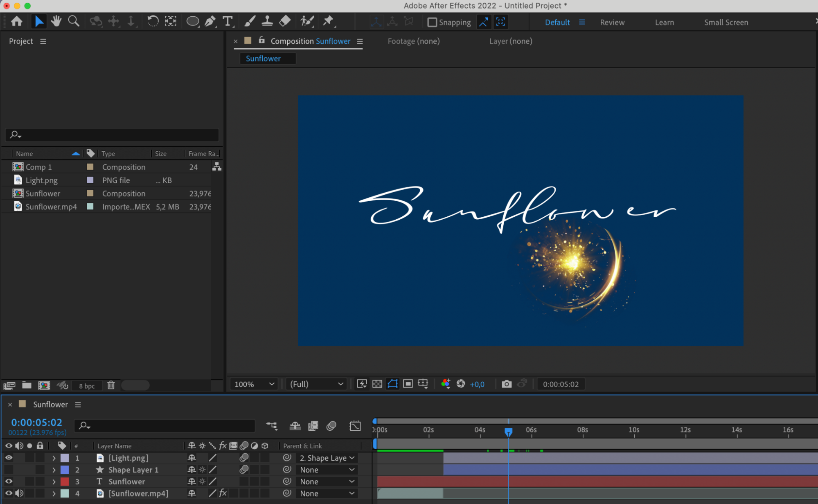Open the Footage (none) tab
Viewport: 818px width, 504px height.
pos(413,41)
